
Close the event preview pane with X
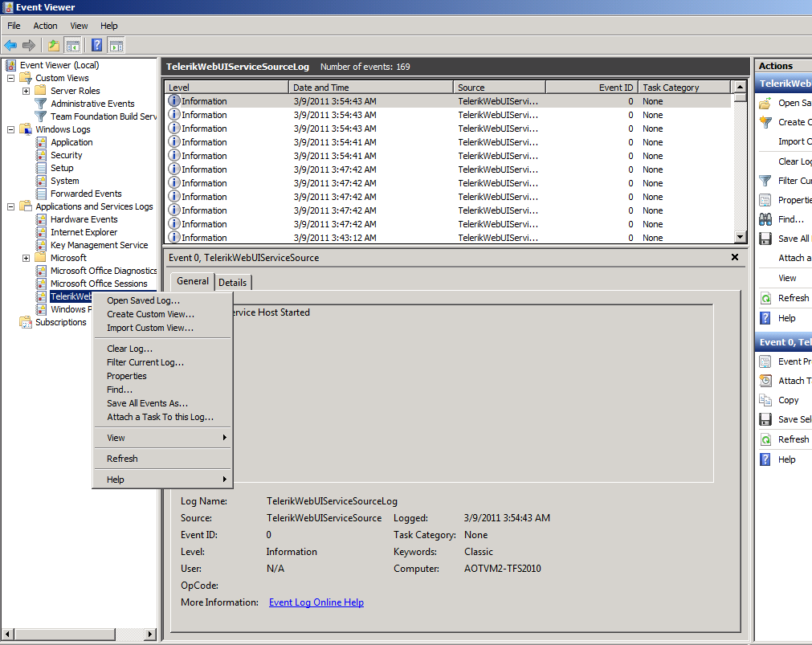click(x=735, y=257)
